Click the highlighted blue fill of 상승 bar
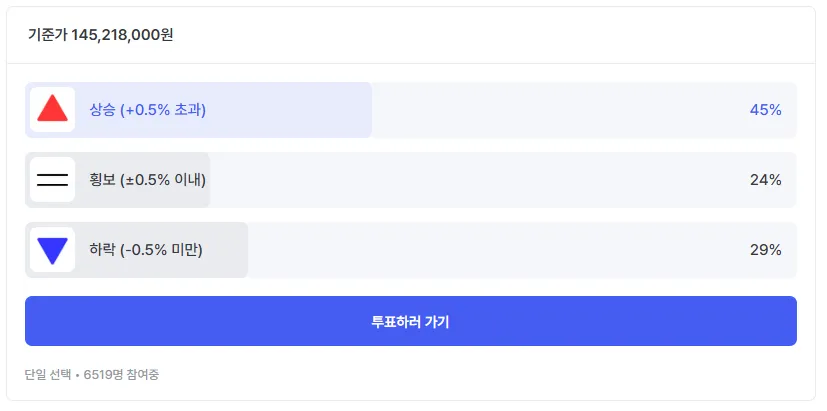This screenshot has width=827, height=411. click(300, 110)
